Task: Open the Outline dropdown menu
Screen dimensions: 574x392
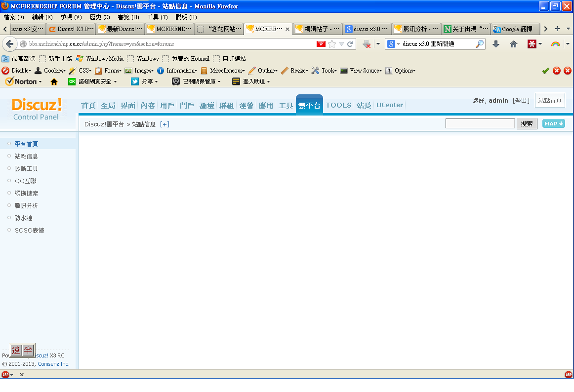Action: [x=263, y=71]
